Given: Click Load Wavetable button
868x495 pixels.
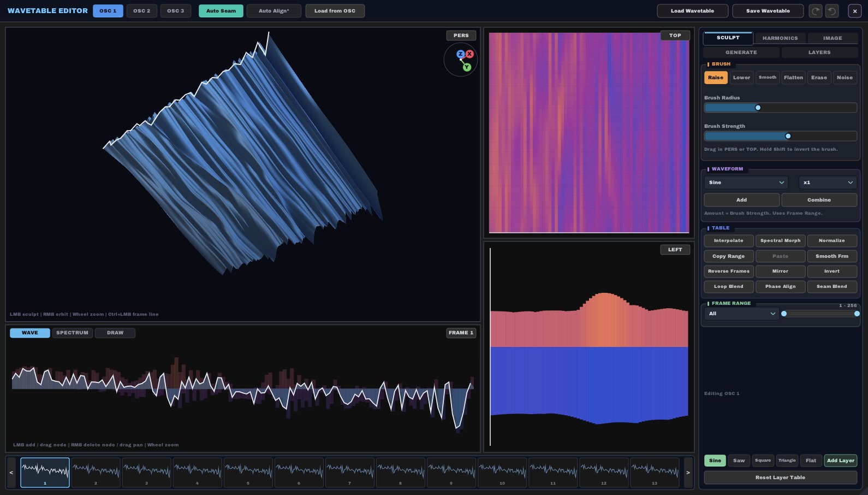Looking at the screenshot, I should (693, 11).
